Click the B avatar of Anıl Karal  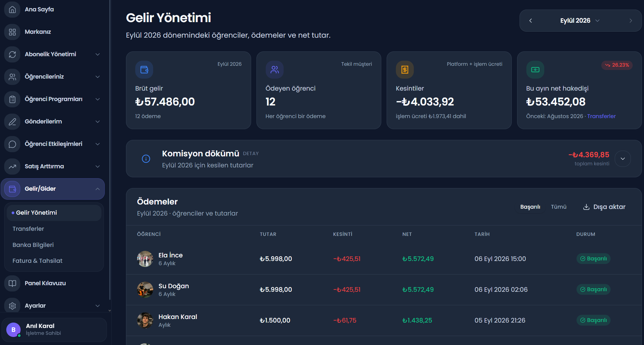tap(13, 330)
